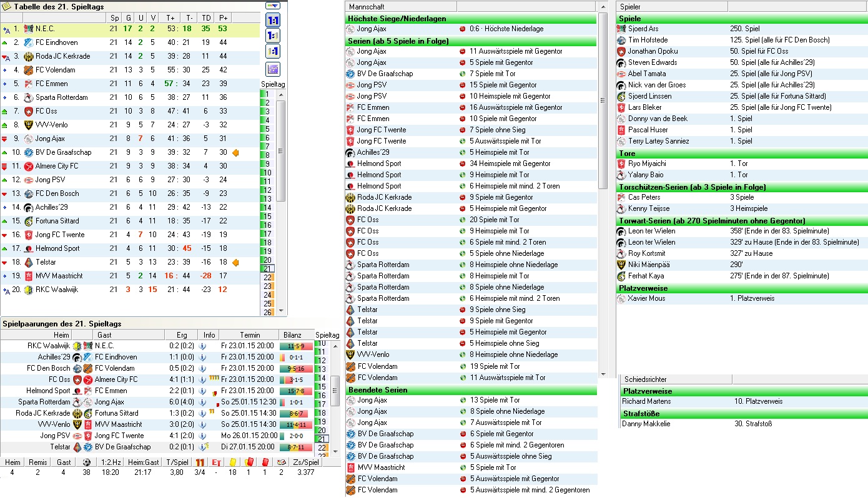Screen dimensions: 868x498
Task: Select referee 'Danny Makkelie' with '30. Strafstoß'
Action: pyautogui.click(x=744, y=424)
